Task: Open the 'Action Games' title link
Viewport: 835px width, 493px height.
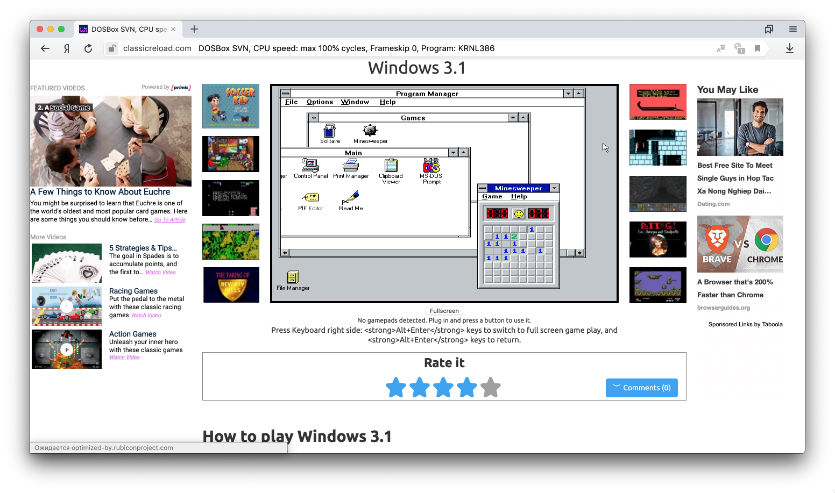Action: (x=133, y=334)
